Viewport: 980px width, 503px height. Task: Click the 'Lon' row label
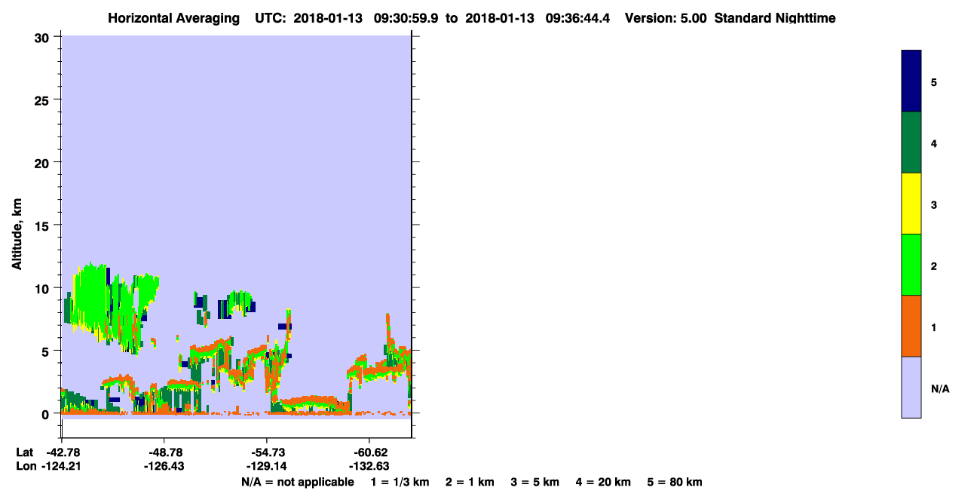pos(26,467)
